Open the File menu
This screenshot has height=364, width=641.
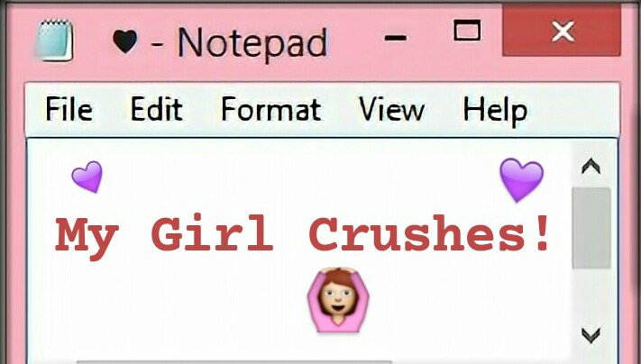coord(69,110)
